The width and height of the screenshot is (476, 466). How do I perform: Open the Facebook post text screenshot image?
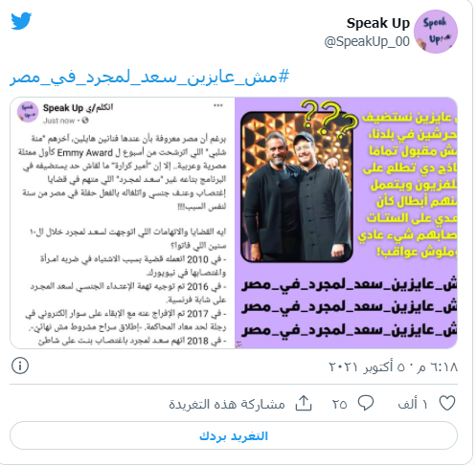[123, 223]
